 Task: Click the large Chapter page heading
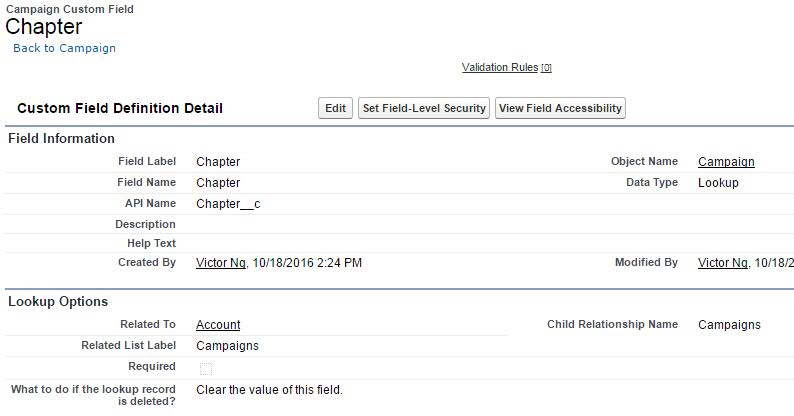44,27
